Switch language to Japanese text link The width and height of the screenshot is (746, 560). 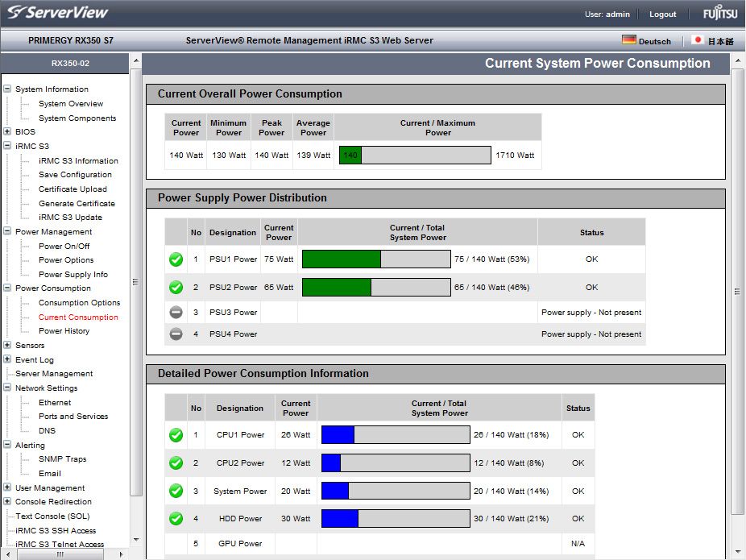point(720,41)
